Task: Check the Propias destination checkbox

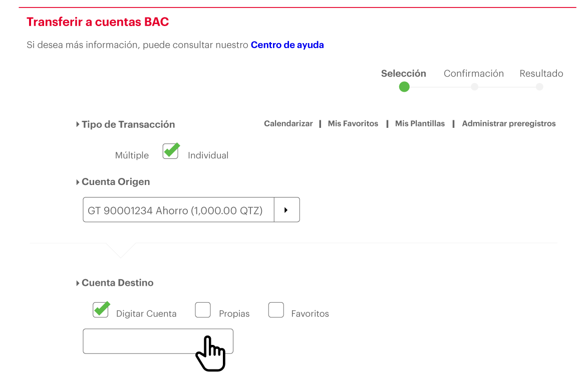Action: 203,310
